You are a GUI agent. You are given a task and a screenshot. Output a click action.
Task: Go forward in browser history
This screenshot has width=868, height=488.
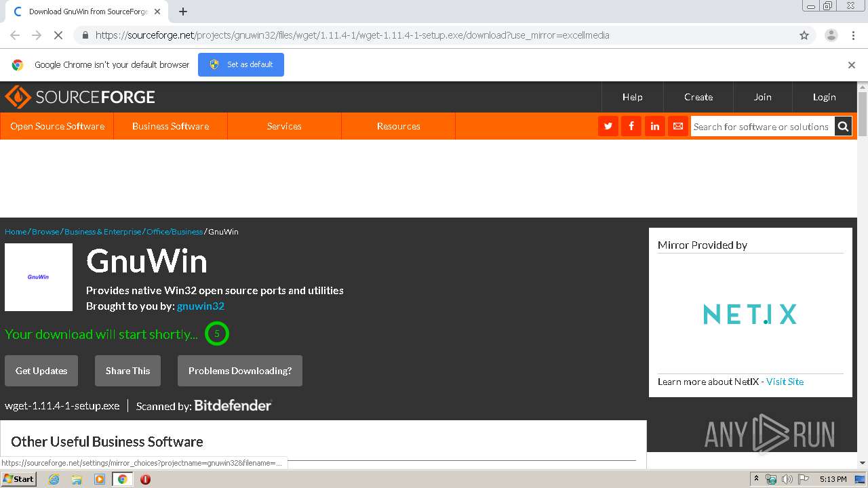coord(37,35)
